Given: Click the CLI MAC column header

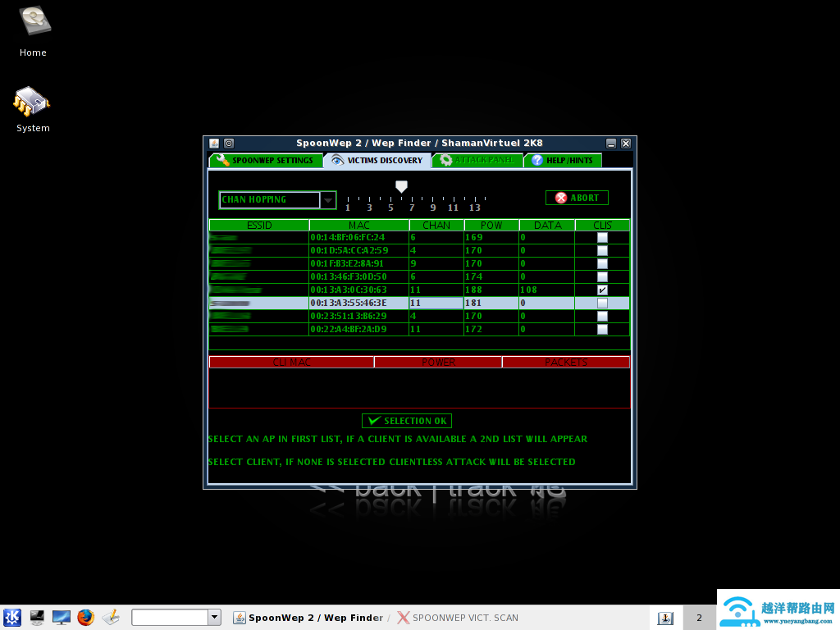Looking at the screenshot, I should (x=291, y=362).
